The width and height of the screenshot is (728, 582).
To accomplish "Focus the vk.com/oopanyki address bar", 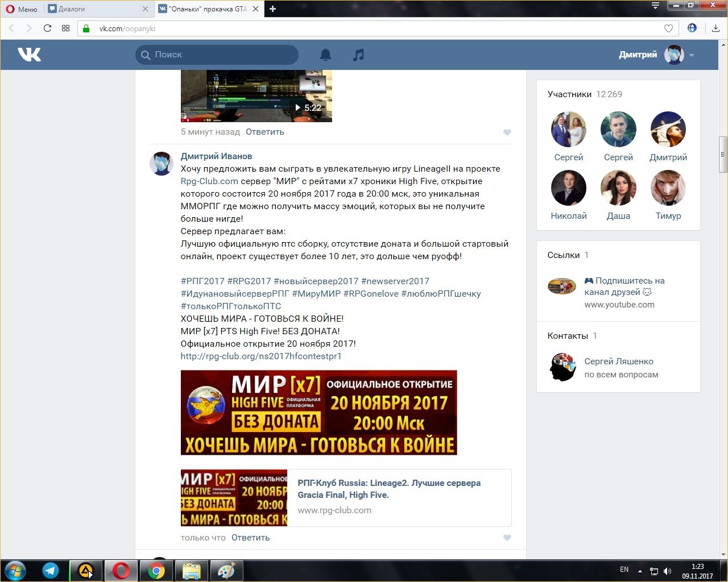I will (x=378, y=28).
